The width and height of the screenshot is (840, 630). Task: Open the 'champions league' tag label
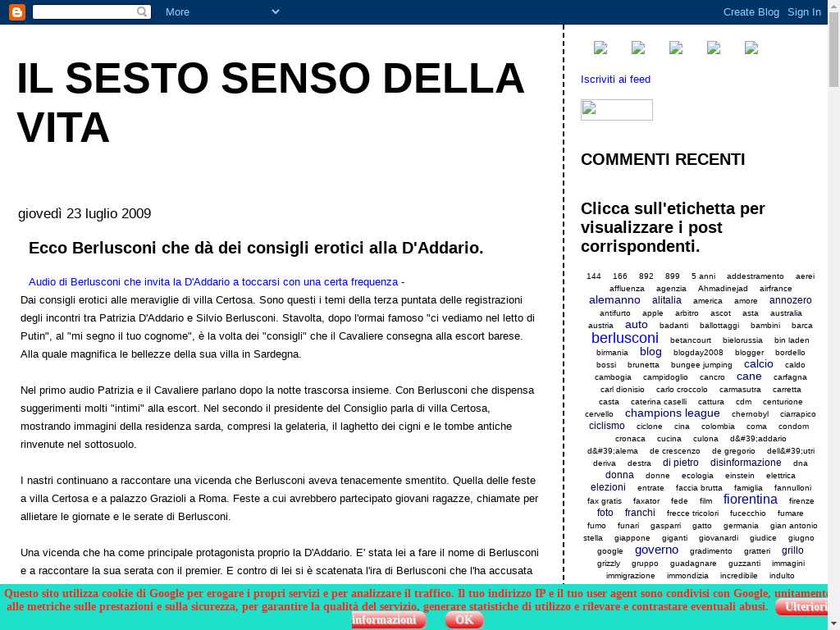coord(672,413)
